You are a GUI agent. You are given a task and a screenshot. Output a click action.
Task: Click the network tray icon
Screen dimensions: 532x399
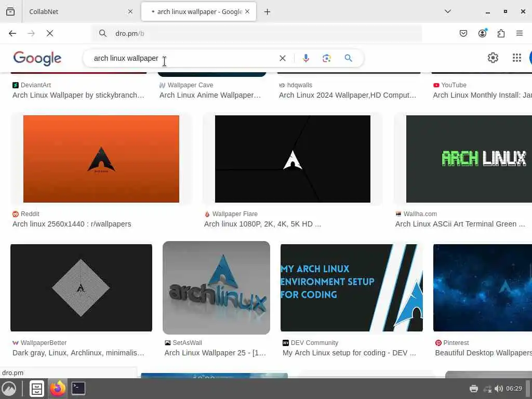point(487,389)
